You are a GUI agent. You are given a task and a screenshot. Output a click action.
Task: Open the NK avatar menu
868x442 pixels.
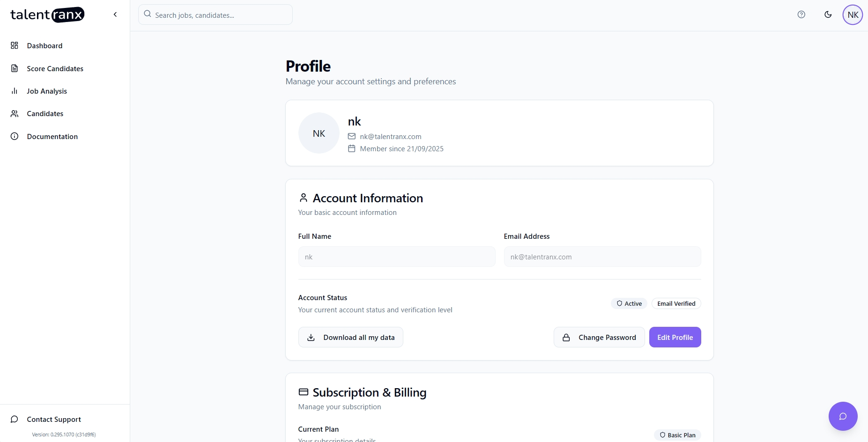[853, 15]
